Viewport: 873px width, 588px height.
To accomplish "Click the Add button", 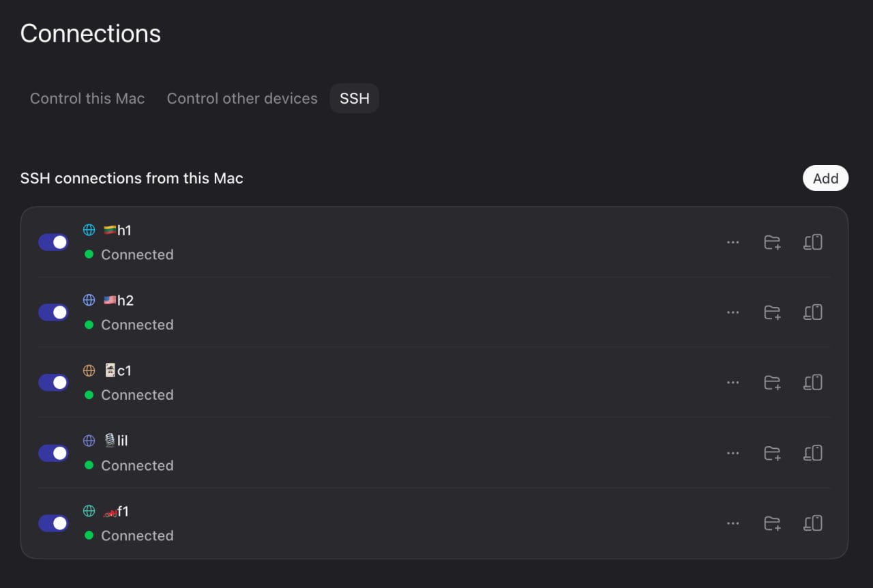I will coord(825,178).
